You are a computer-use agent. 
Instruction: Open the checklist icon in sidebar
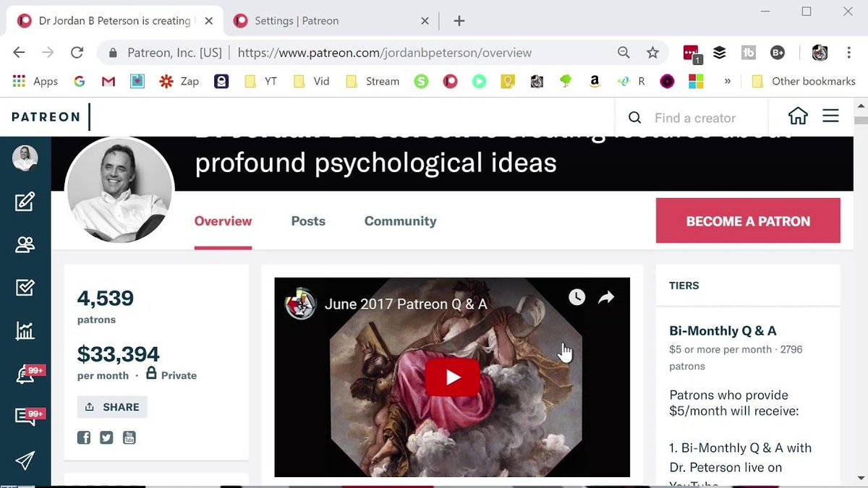[x=25, y=288]
